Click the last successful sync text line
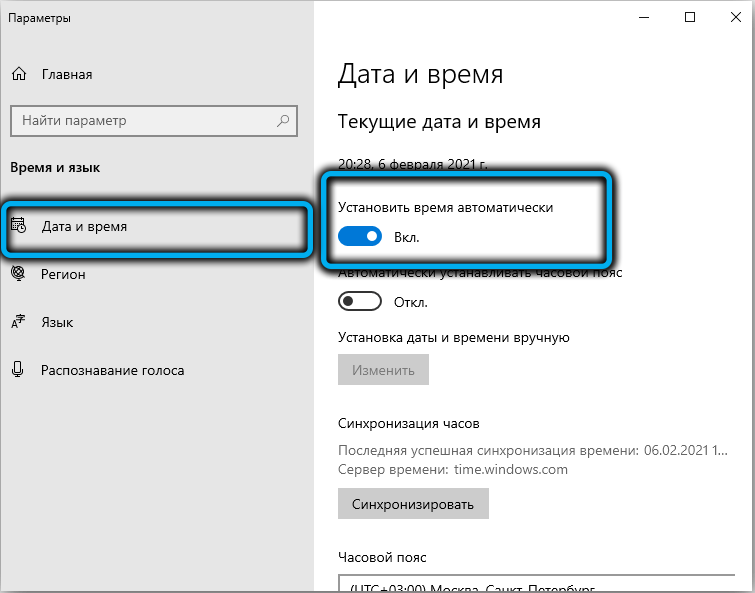The height and width of the screenshot is (593, 755). [x=533, y=450]
